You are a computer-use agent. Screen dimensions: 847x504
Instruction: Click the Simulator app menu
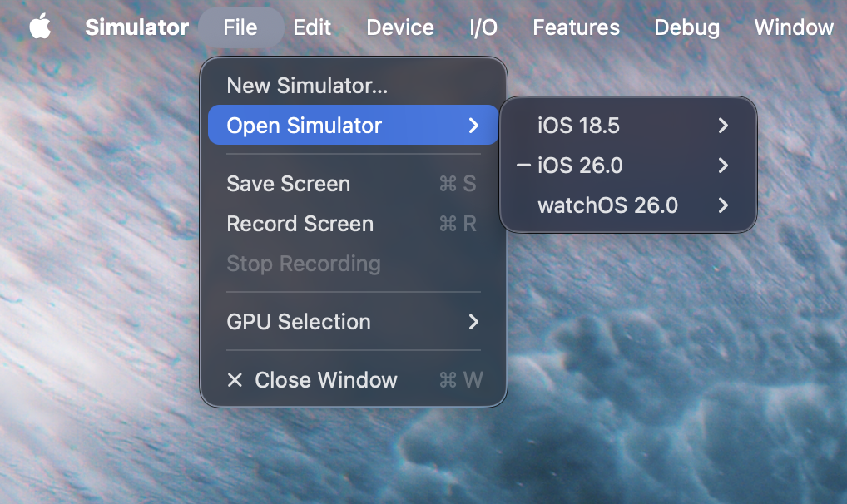pos(136,27)
